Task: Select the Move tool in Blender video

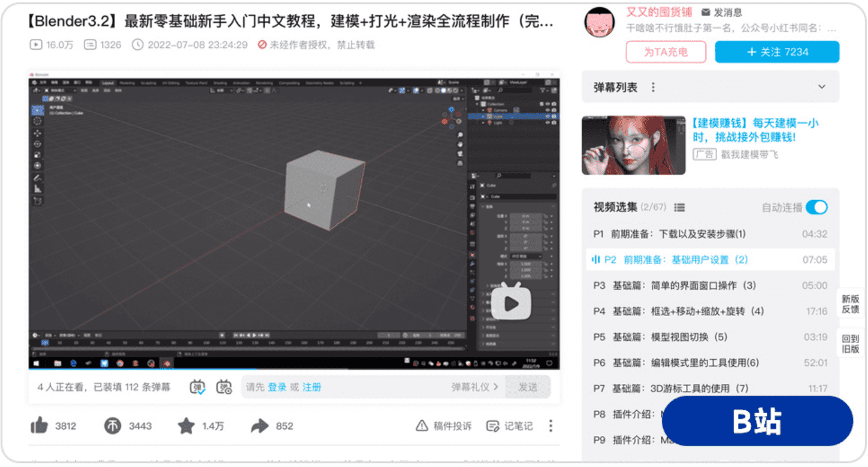Action: point(38,133)
